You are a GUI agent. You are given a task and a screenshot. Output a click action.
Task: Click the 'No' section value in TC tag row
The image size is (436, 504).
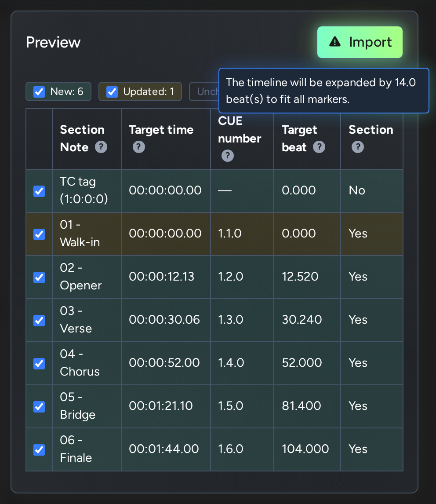357,190
